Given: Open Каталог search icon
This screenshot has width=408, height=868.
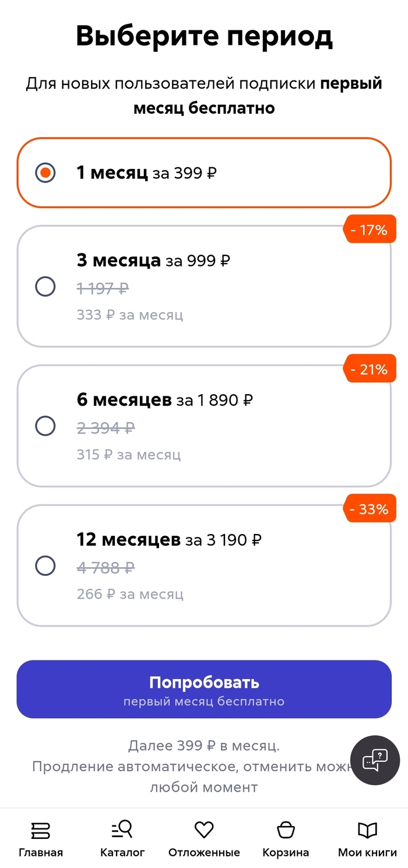Looking at the screenshot, I should tap(122, 830).
